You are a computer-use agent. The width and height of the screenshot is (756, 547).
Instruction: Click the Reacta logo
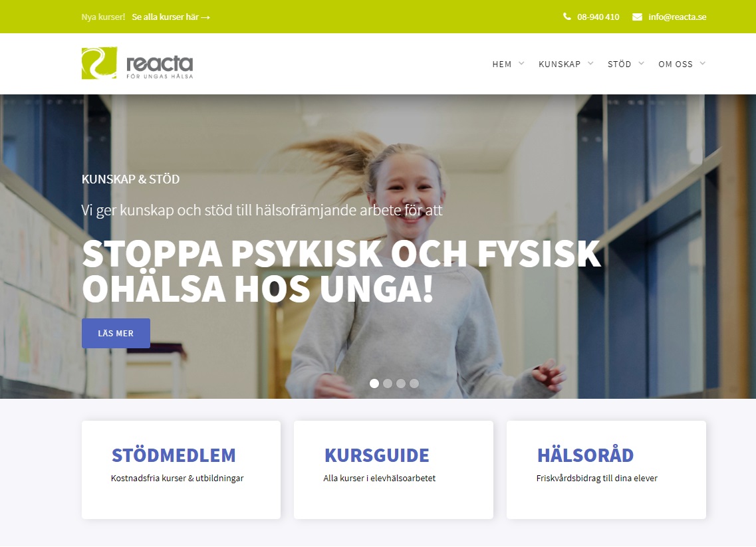point(138,63)
